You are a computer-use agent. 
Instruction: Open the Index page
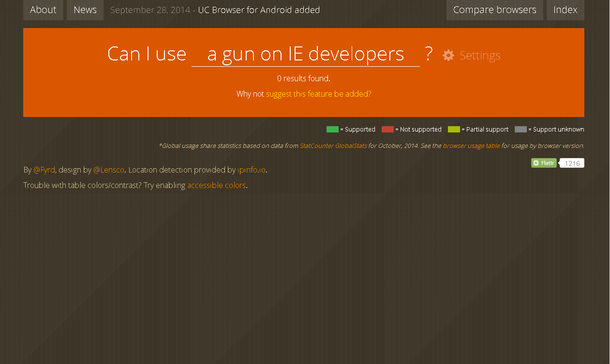click(565, 10)
